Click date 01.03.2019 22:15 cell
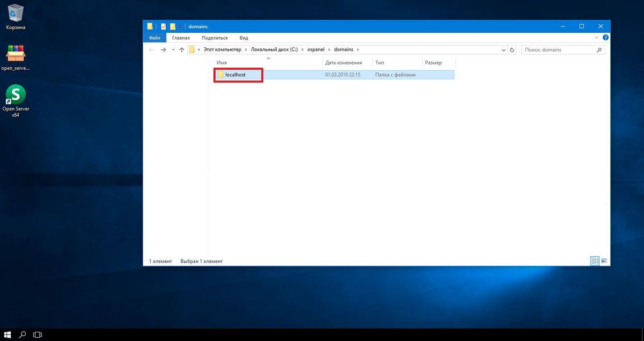The image size is (644, 341). click(x=342, y=75)
